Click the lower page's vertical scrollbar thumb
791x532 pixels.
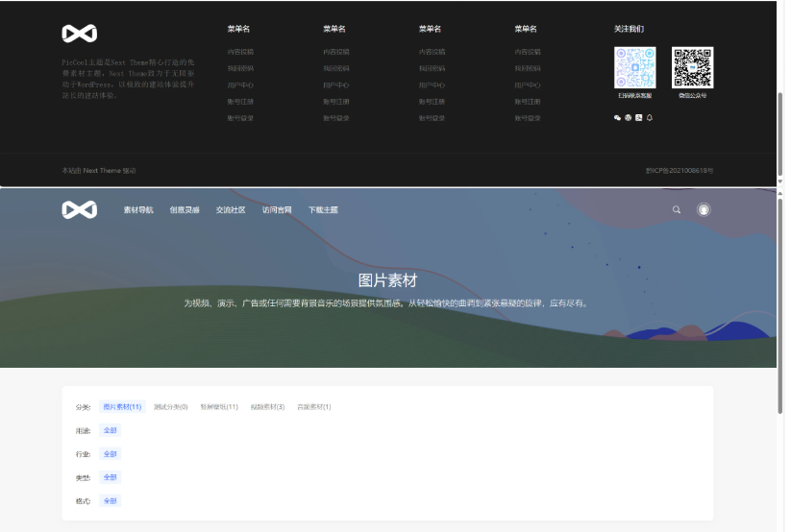click(x=780, y=306)
